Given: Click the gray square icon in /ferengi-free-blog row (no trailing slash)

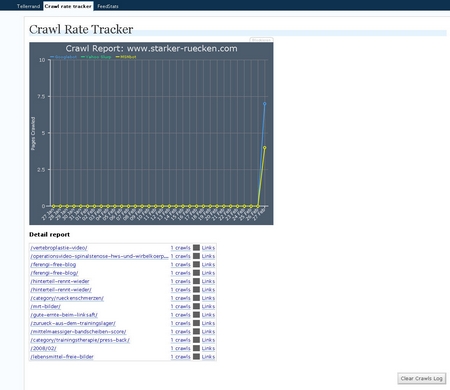Looking at the screenshot, I should click(x=196, y=264).
